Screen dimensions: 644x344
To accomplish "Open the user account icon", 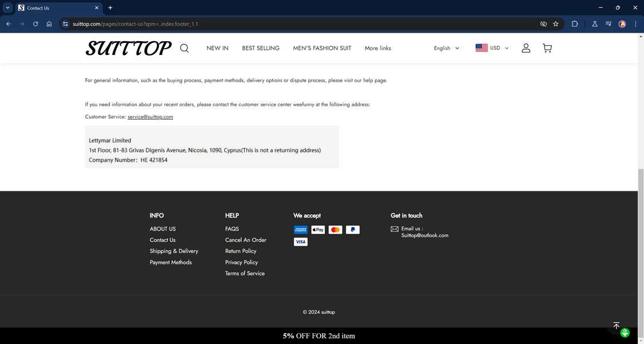I will click(526, 48).
